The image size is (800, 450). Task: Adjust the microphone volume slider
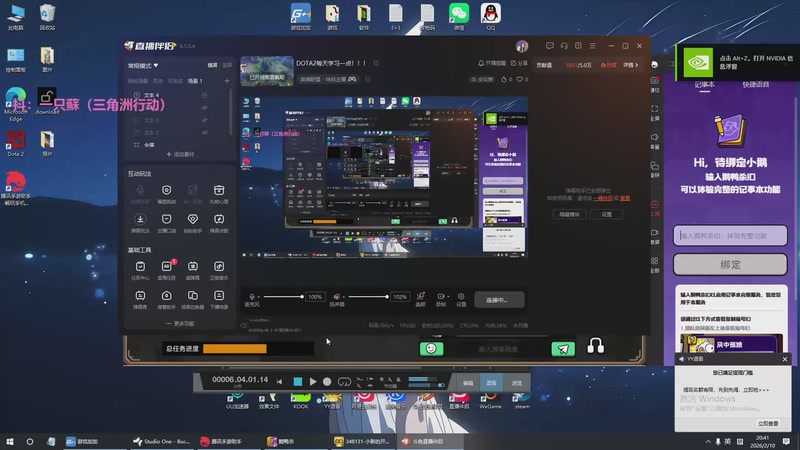283,296
